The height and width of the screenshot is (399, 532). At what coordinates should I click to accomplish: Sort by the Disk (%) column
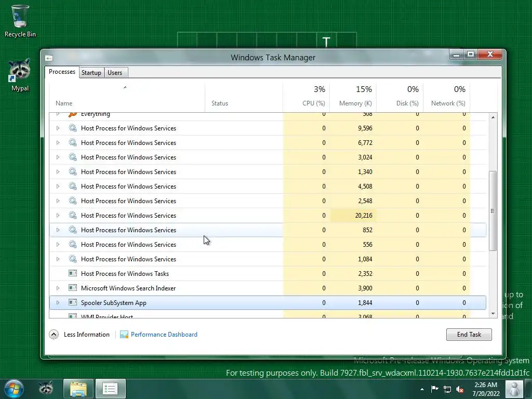(400, 97)
